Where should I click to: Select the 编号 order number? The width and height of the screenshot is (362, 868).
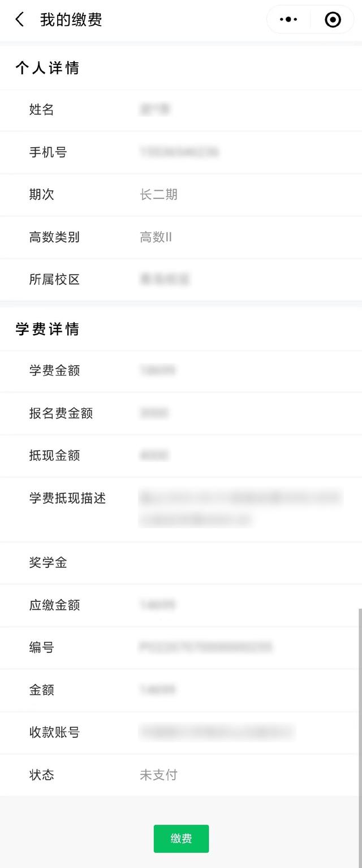click(x=206, y=647)
